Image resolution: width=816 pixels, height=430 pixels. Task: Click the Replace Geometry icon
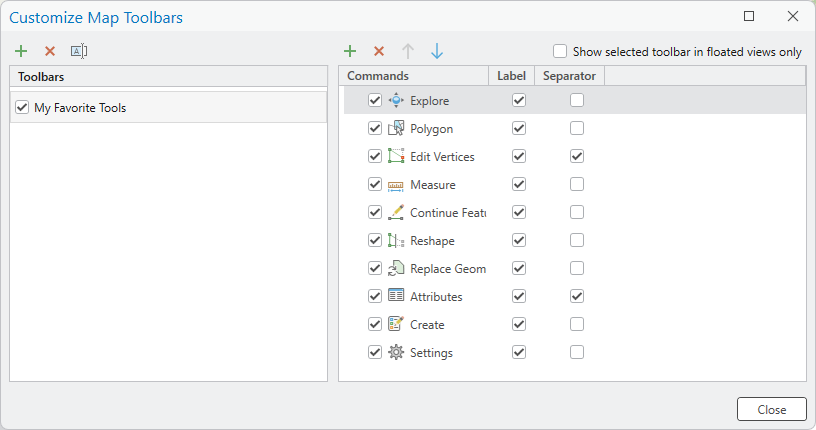(x=396, y=269)
